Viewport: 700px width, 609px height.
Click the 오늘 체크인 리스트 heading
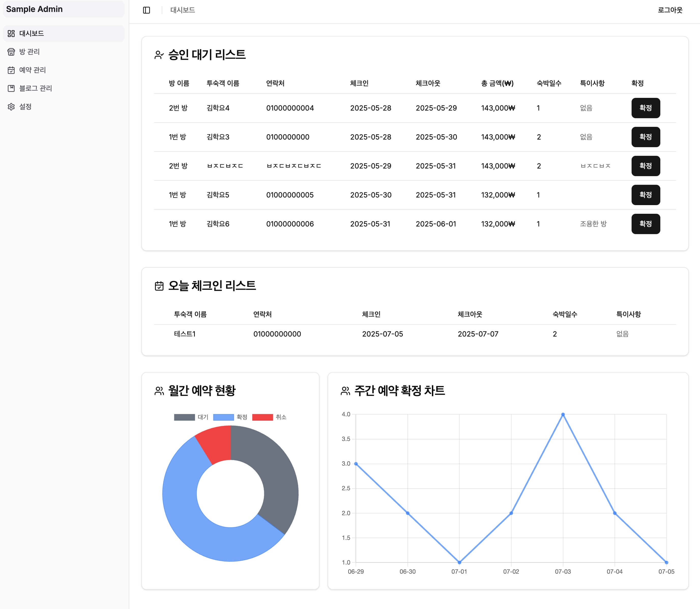point(212,286)
